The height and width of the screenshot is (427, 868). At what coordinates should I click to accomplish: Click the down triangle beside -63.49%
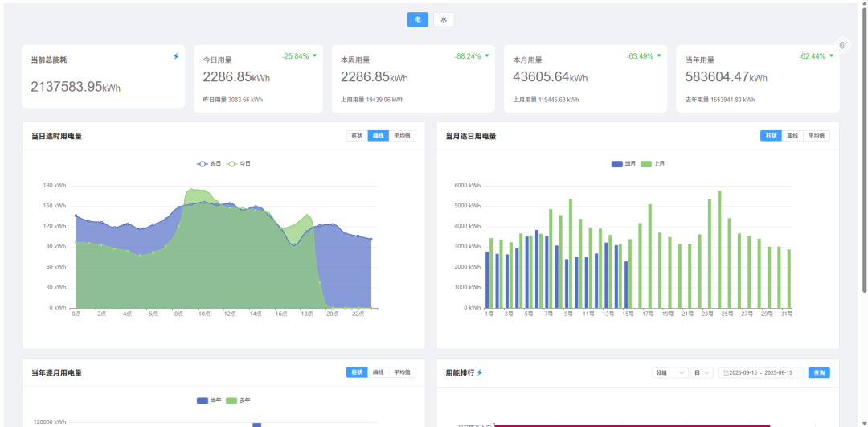coord(659,56)
